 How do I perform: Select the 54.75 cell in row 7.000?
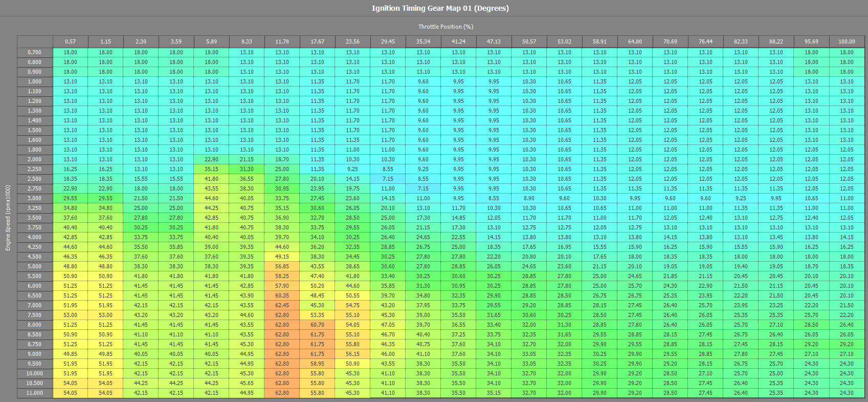[x=353, y=305]
